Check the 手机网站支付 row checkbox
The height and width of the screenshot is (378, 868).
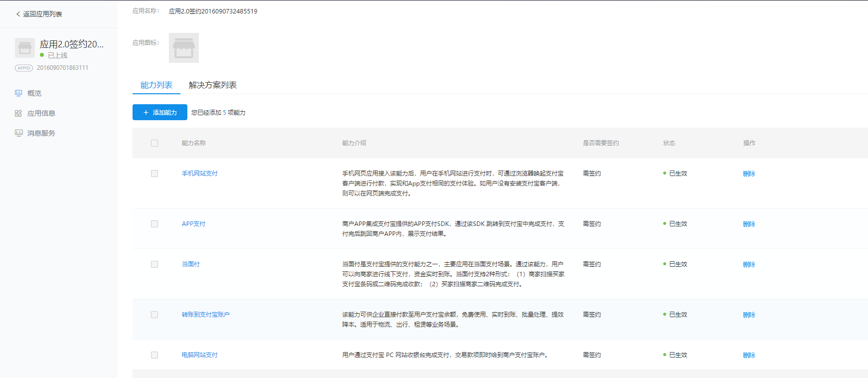[x=154, y=174]
